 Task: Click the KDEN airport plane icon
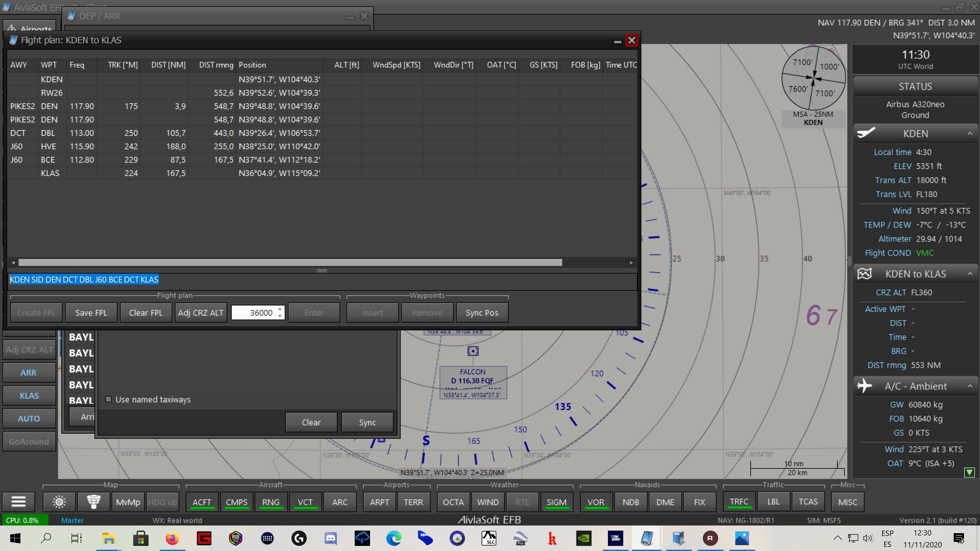point(866,133)
